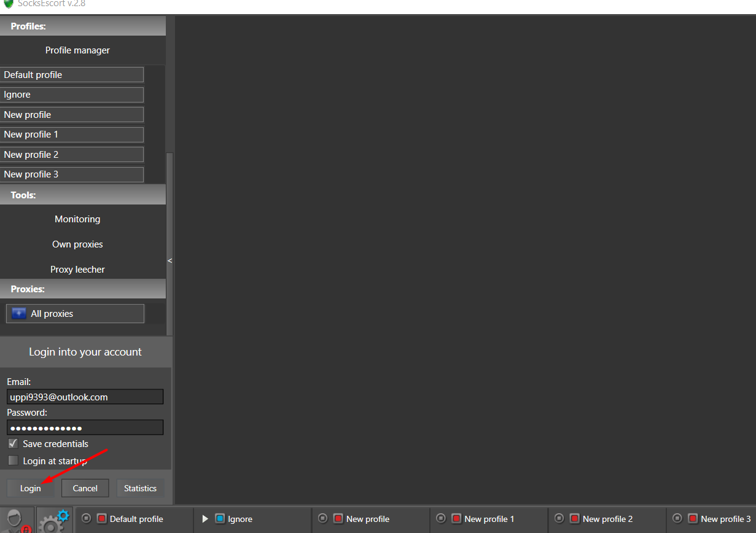Expand the All proxies list
The image size is (756, 533).
[x=75, y=314]
